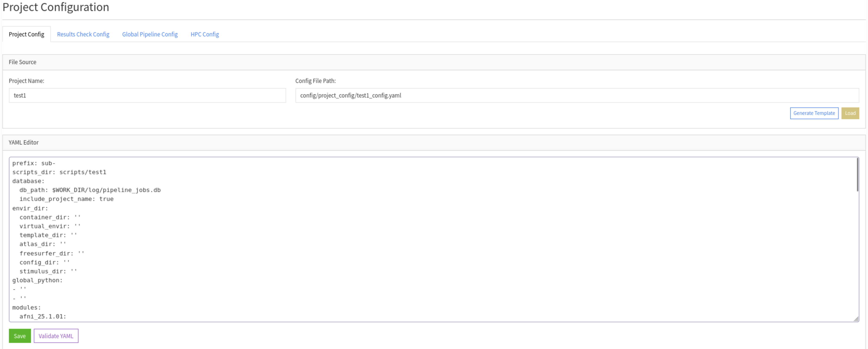Open the Results Check Config tab
Viewport: 868px width, 349px height.
[x=83, y=34]
